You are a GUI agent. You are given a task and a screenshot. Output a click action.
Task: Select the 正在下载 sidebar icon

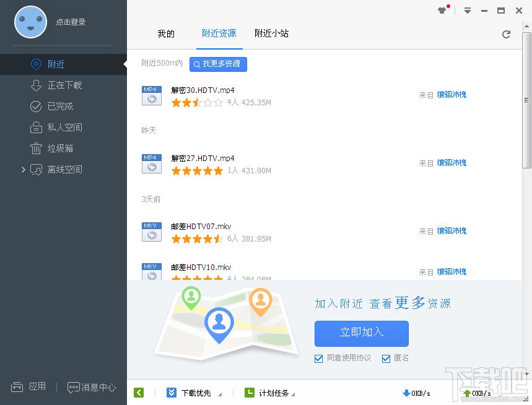[36, 85]
